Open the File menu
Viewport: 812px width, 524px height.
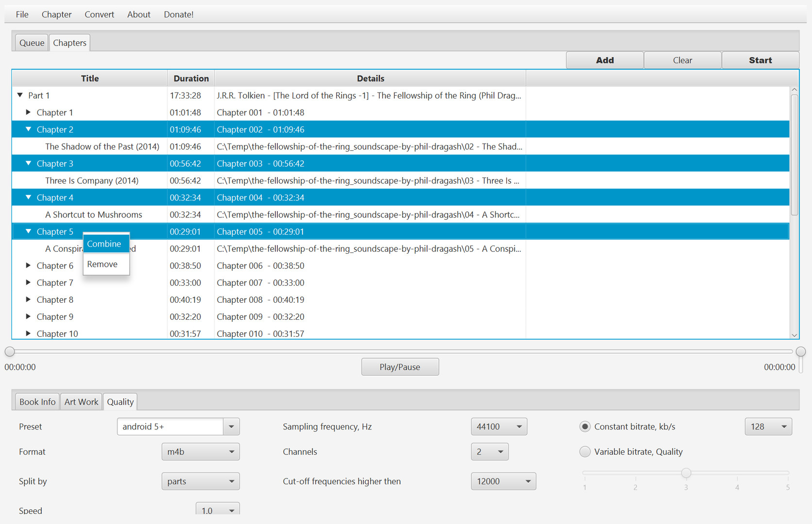(22, 15)
